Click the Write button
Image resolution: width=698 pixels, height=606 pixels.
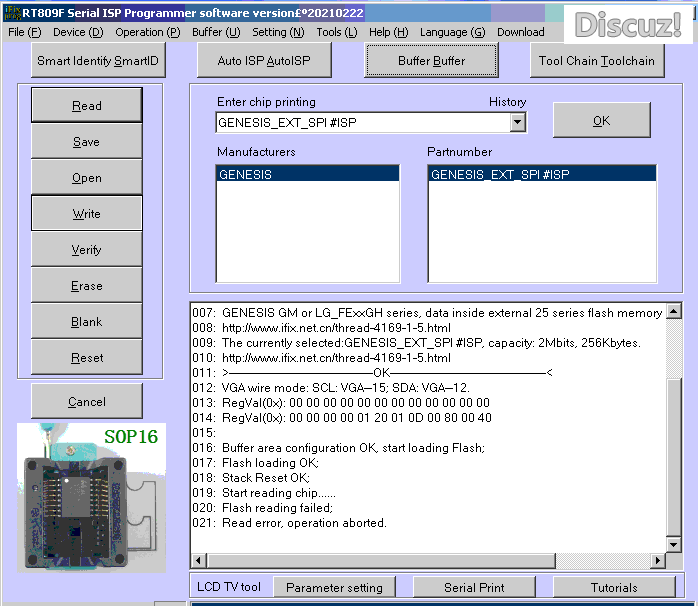click(x=87, y=214)
